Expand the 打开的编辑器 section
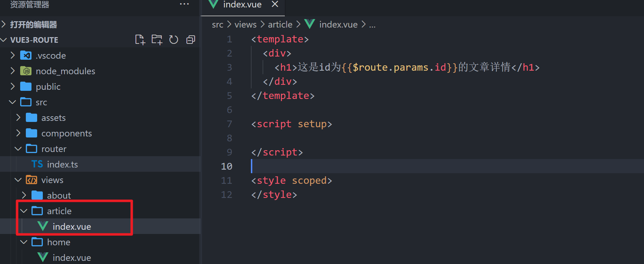This screenshot has width=644, height=264. click(4, 24)
